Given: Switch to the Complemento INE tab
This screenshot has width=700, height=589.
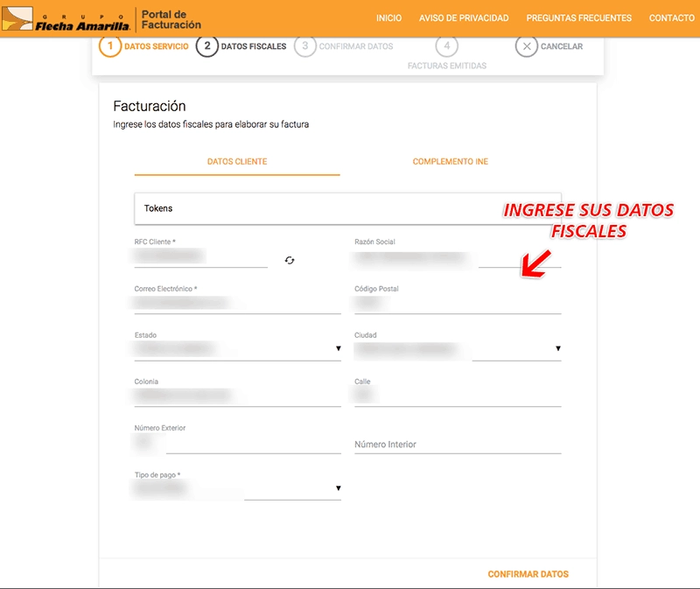Looking at the screenshot, I should tap(450, 162).
